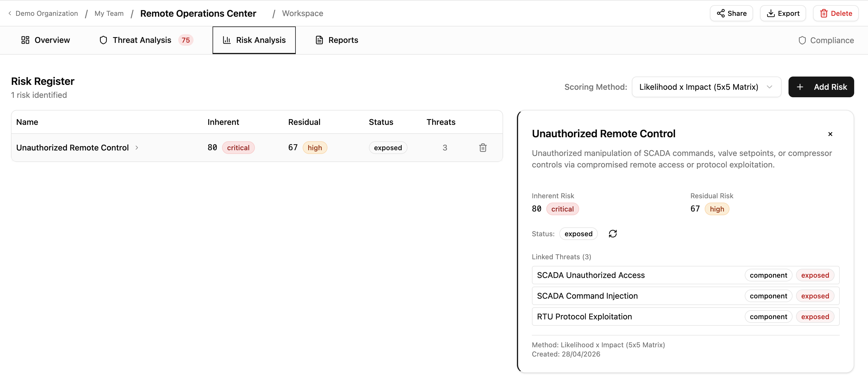Click component tag on SCADA Unauthorized Access
This screenshot has height=385, width=868.
coord(768,275)
